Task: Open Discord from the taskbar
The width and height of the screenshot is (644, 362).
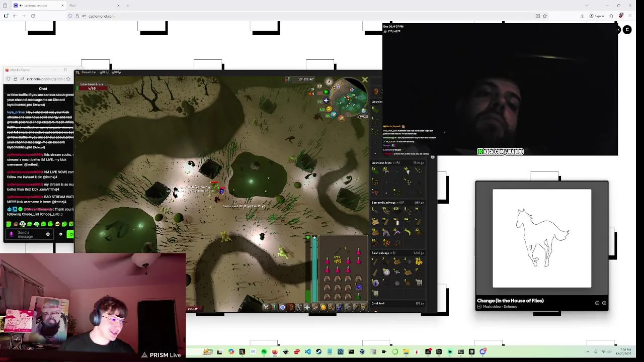Action: click(x=483, y=351)
